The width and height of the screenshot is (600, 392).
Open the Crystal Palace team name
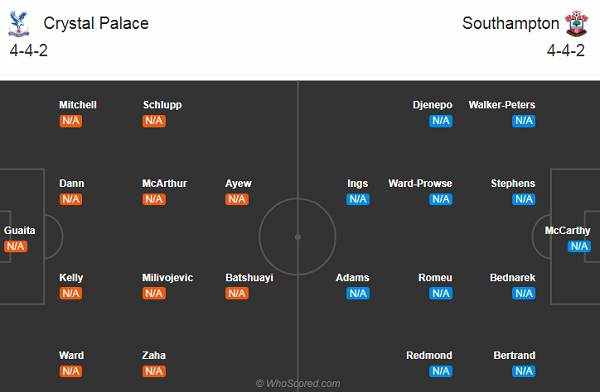[x=96, y=23]
